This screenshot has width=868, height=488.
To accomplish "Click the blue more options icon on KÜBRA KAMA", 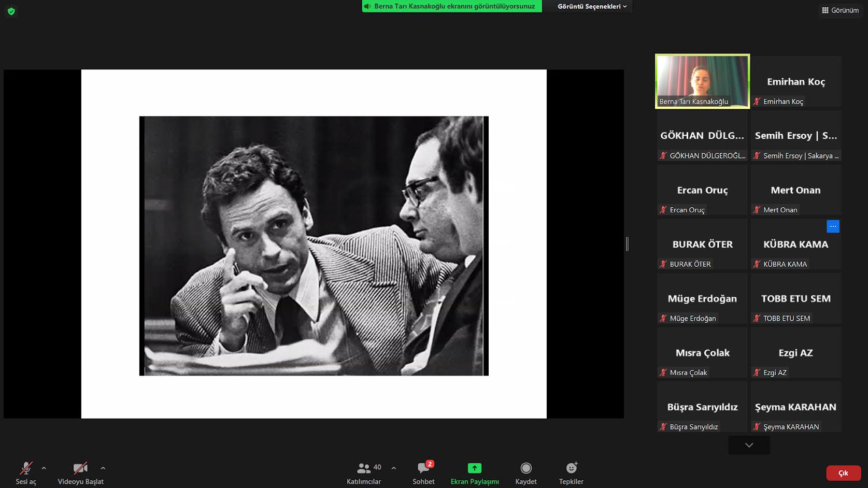I will (x=833, y=226).
